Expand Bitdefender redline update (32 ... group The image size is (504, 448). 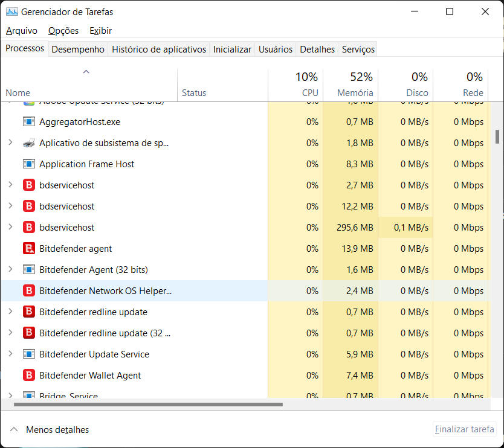point(10,333)
